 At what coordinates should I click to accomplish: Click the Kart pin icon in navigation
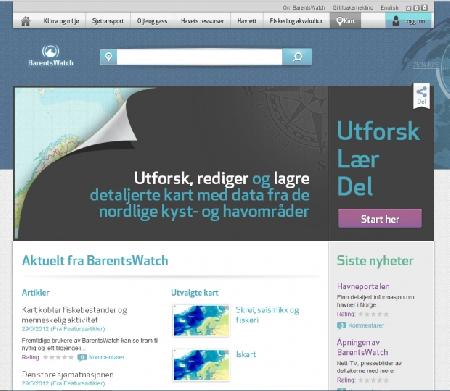339,21
